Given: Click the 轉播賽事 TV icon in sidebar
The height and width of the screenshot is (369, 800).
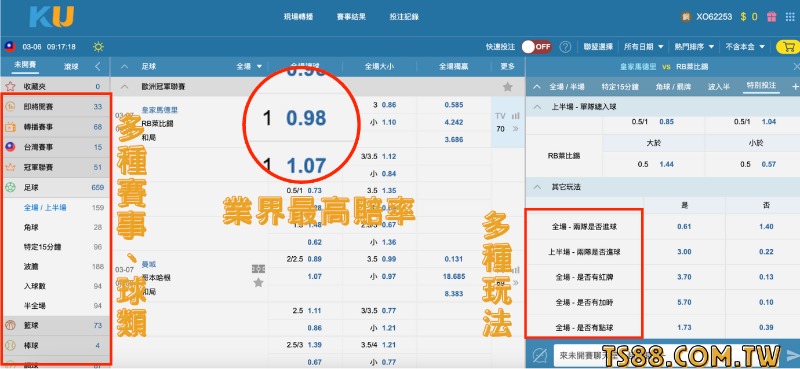Looking at the screenshot, I should point(10,127).
